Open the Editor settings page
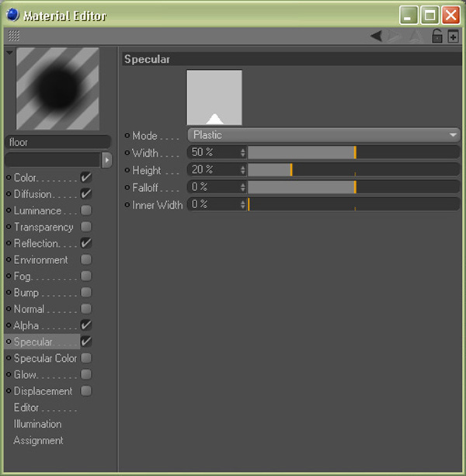The image size is (466, 476). [26, 408]
